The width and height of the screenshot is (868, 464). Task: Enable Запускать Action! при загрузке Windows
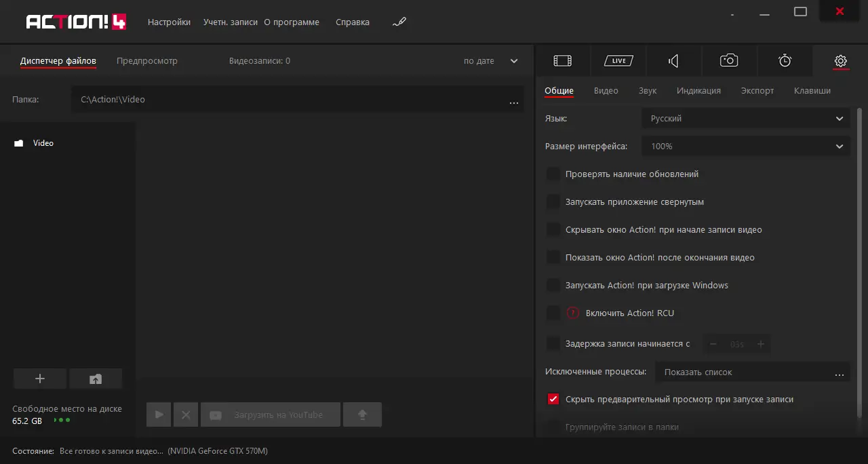[x=553, y=286]
